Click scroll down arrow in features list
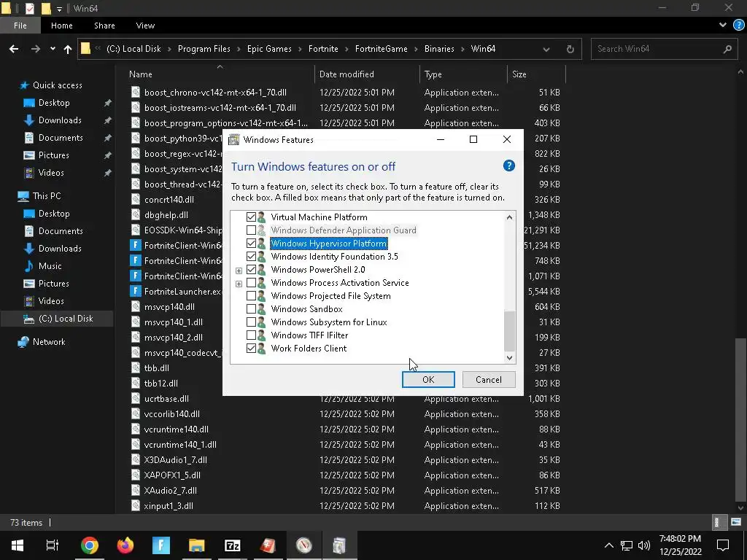The image size is (747, 560). [509, 357]
